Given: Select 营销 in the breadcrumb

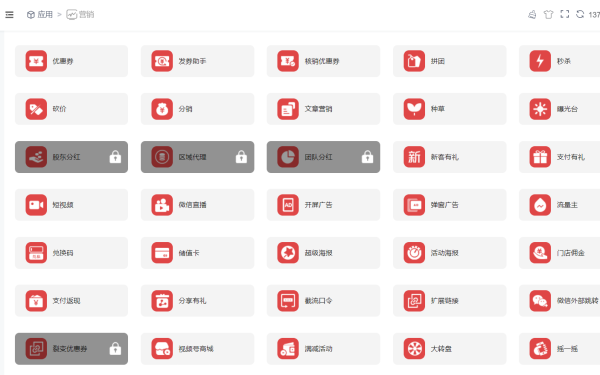Looking at the screenshot, I should [80, 15].
